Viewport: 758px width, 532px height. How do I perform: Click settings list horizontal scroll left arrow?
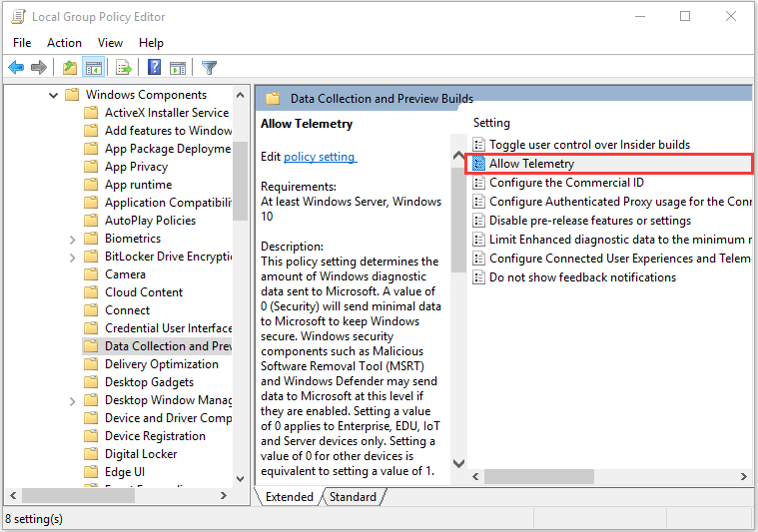click(475, 476)
